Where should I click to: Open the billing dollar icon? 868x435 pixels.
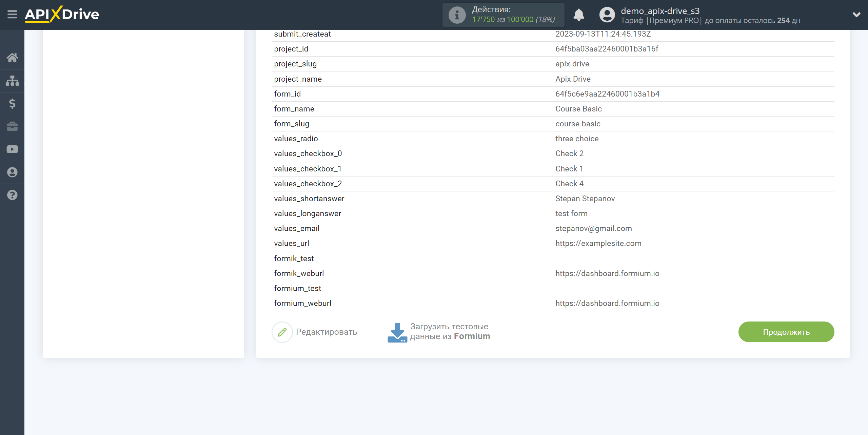click(12, 103)
